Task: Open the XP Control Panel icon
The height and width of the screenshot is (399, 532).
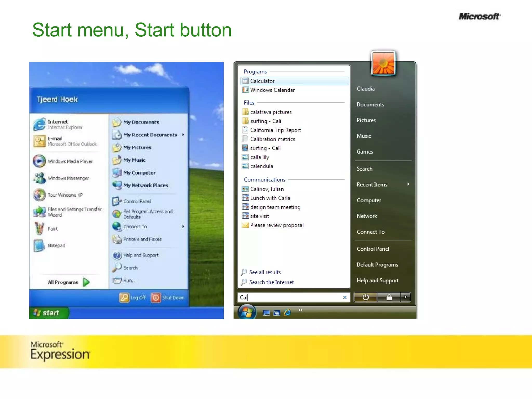Action: point(117,201)
